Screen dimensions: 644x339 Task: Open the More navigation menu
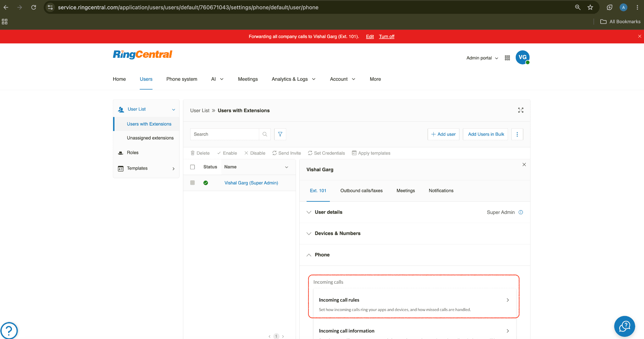tap(375, 79)
